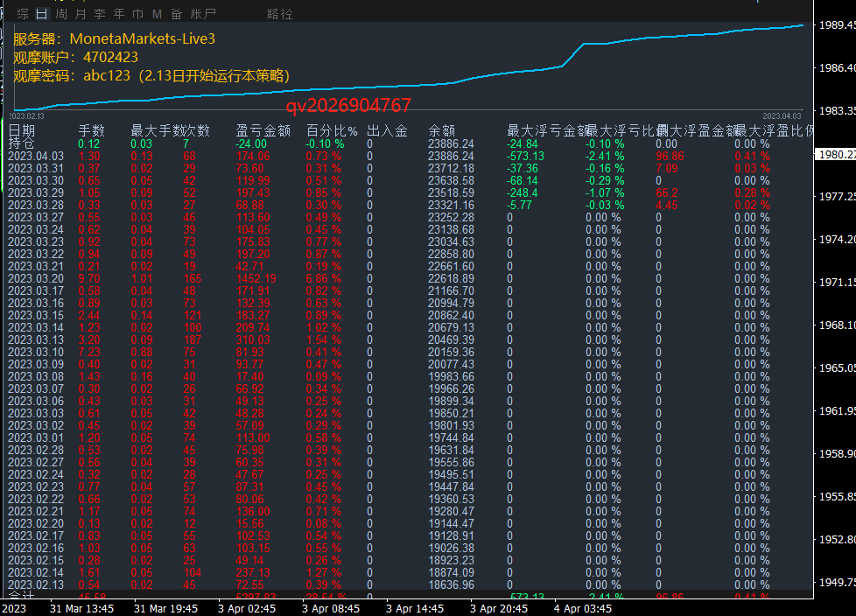Click the 持仓 row label
This screenshot has height=616, width=856.
[21, 143]
